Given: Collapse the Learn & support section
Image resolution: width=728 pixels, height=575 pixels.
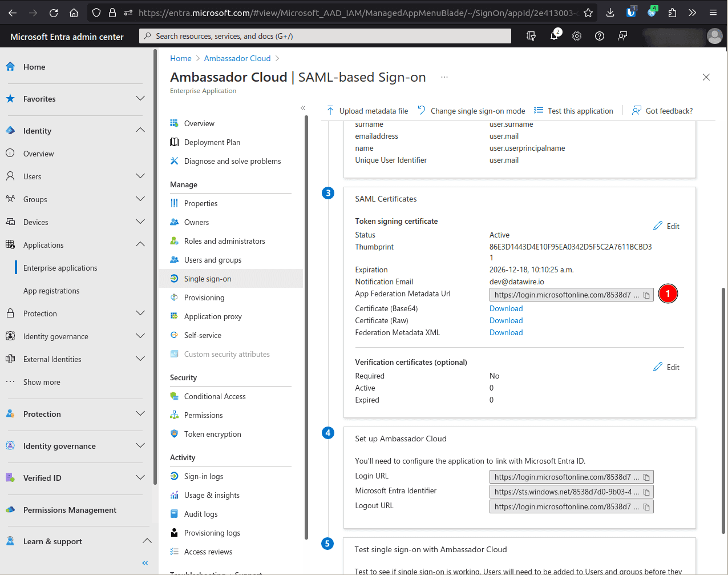Looking at the screenshot, I should click(147, 541).
